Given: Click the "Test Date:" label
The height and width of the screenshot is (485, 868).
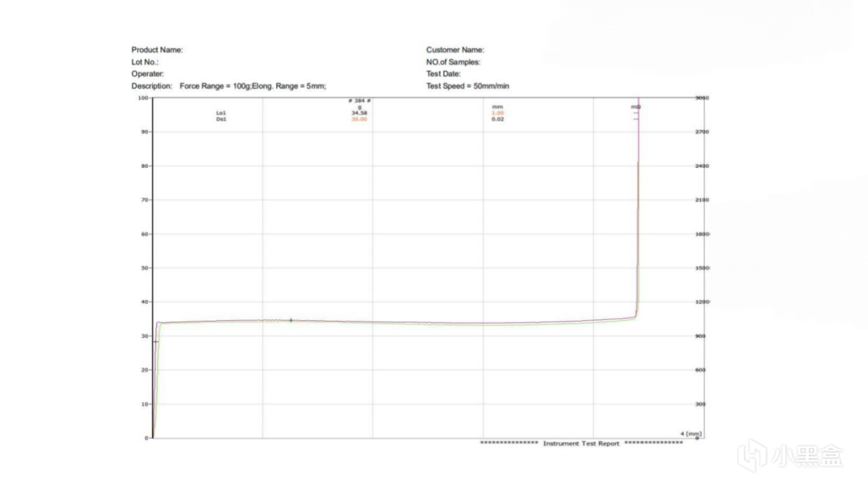Looking at the screenshot, I should [443, 75].
